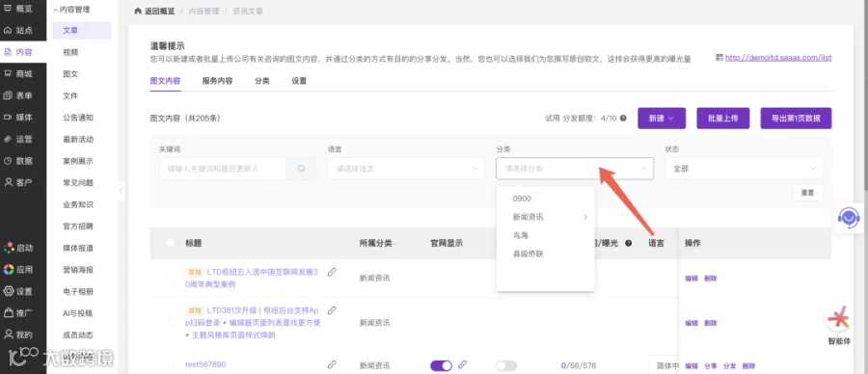Click the 导出第1页数据 button
Viewport: 868px width, 374px height.
796,119
